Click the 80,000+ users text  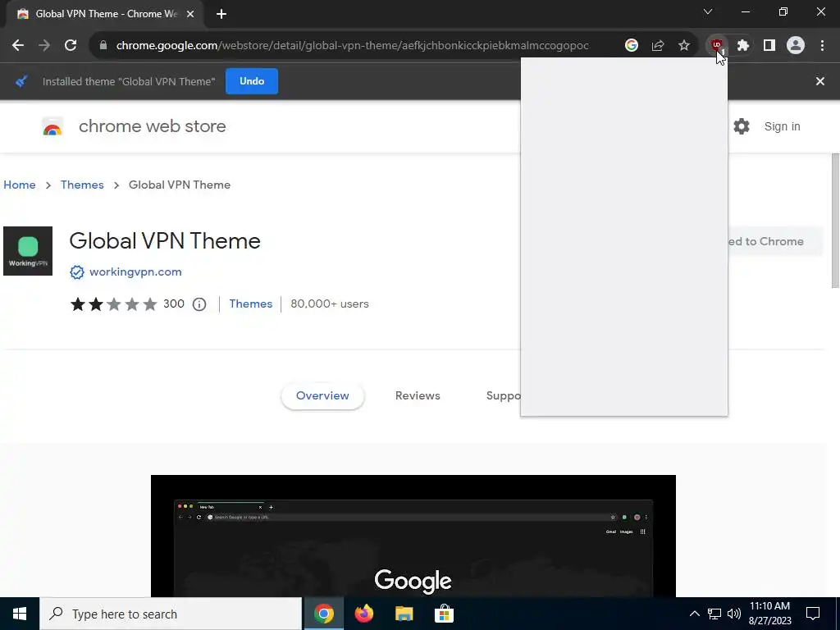[x=330, y=304]
